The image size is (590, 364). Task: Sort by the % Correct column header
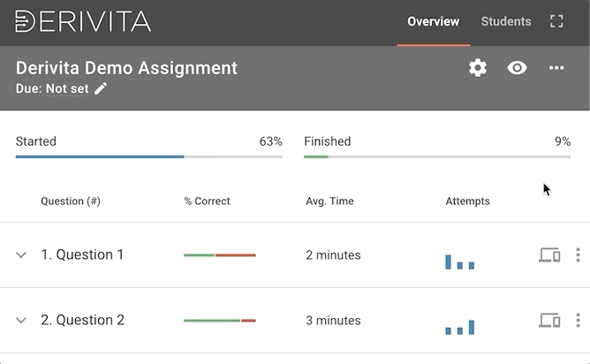pos(207,201)
